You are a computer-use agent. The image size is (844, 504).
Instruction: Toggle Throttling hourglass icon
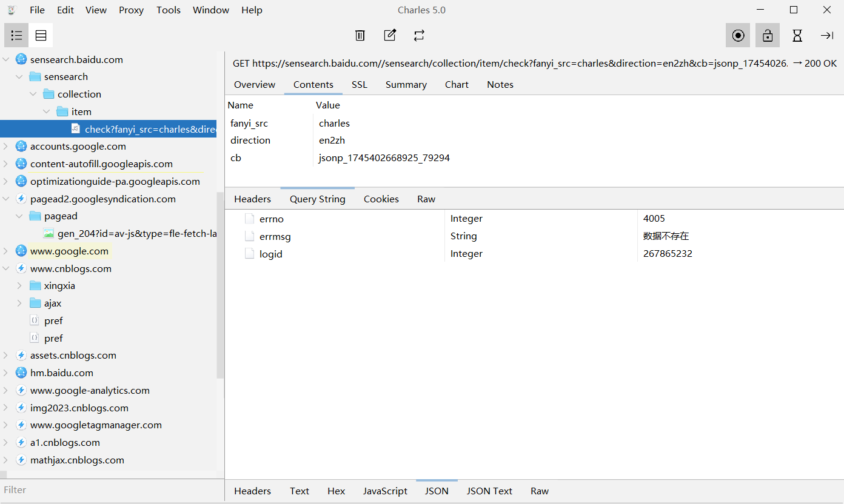pyautogui.click(x=797, y=36)
